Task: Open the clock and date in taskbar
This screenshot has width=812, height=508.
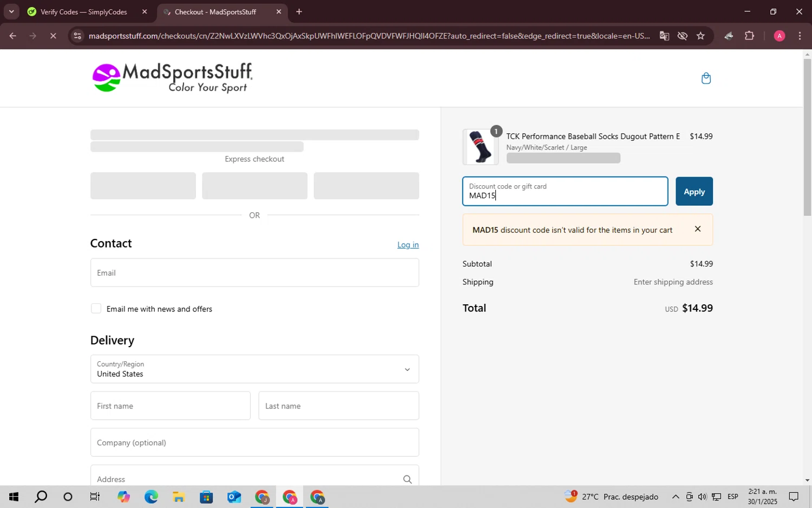Action: (762, 497)
